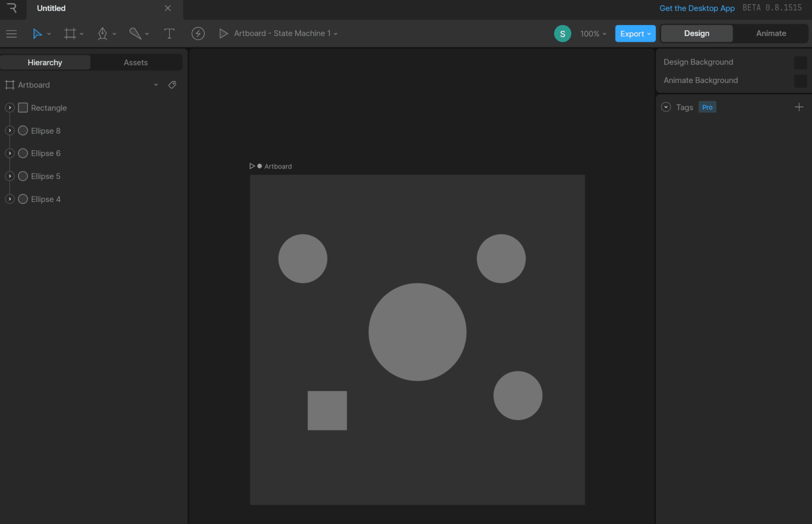Click the Rectangle shape icon in hierarchy
Viewport: 812px width, 524px height.
(x=23, y=108)
